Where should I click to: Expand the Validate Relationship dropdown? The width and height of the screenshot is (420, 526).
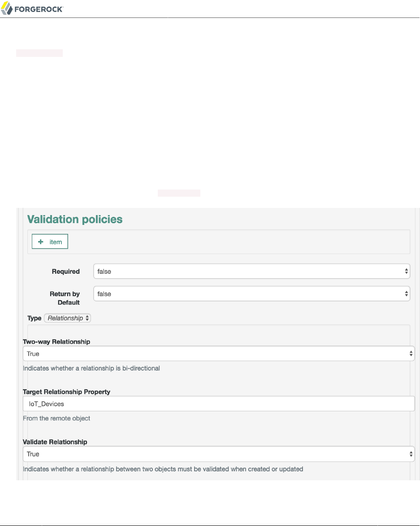point(219,454)
